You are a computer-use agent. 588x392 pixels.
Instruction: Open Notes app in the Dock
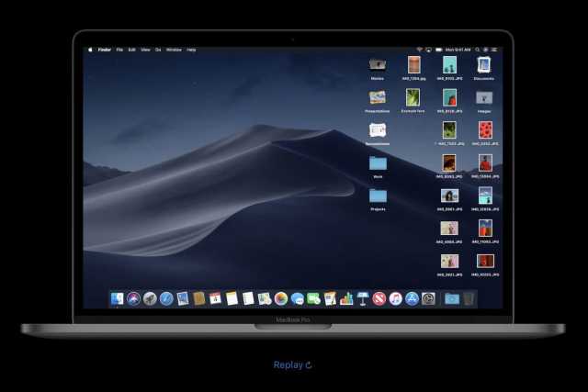pos(232,298)
